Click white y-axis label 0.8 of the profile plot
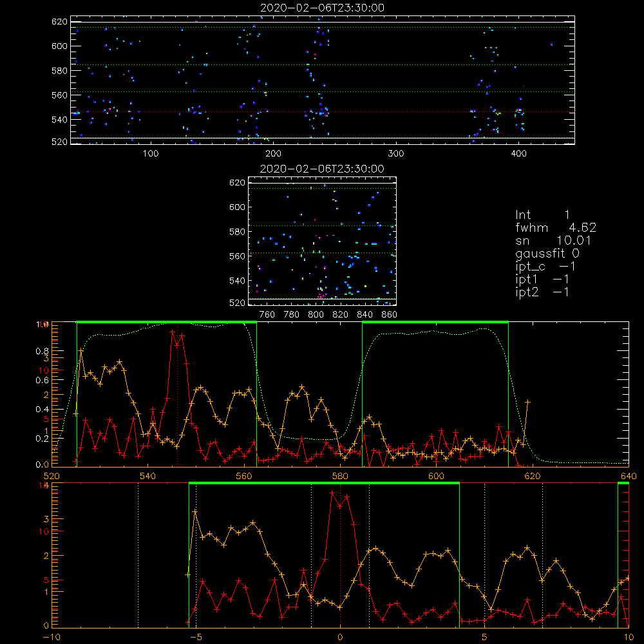The height and width of the screenshot is (644, 644). 43,351
